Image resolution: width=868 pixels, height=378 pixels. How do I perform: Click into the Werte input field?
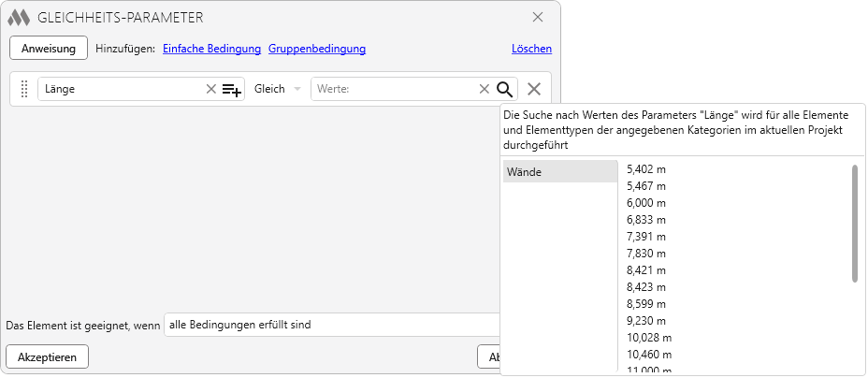(x=393, y=89)
